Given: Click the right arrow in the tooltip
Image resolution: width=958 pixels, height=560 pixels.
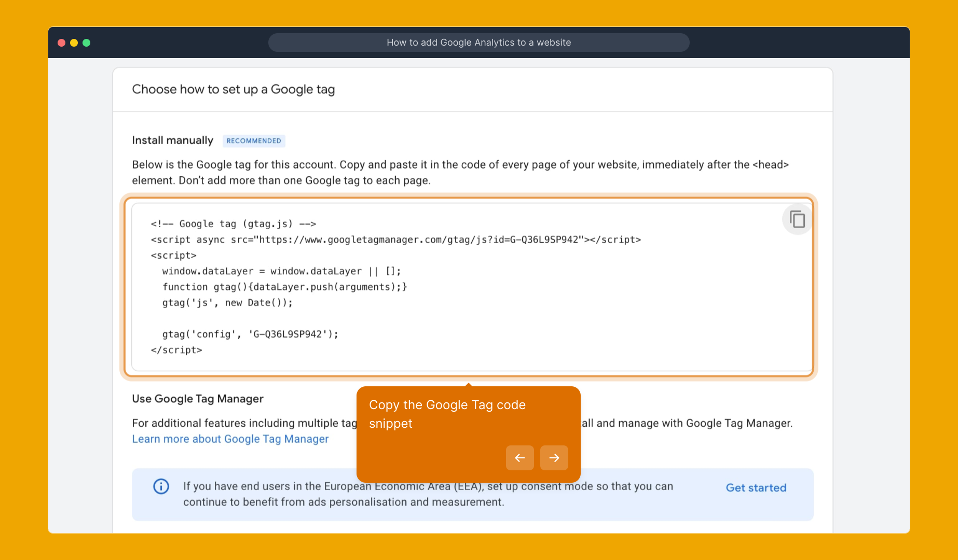Looking at the screenshot, I should pyautogui.click(x=554, y=458).
